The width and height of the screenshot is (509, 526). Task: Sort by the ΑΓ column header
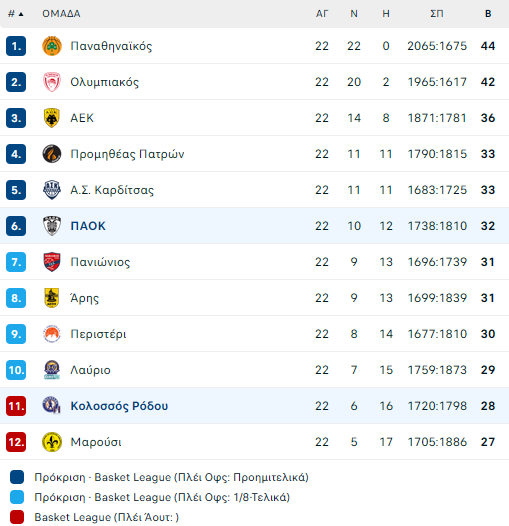coord(321,14)
